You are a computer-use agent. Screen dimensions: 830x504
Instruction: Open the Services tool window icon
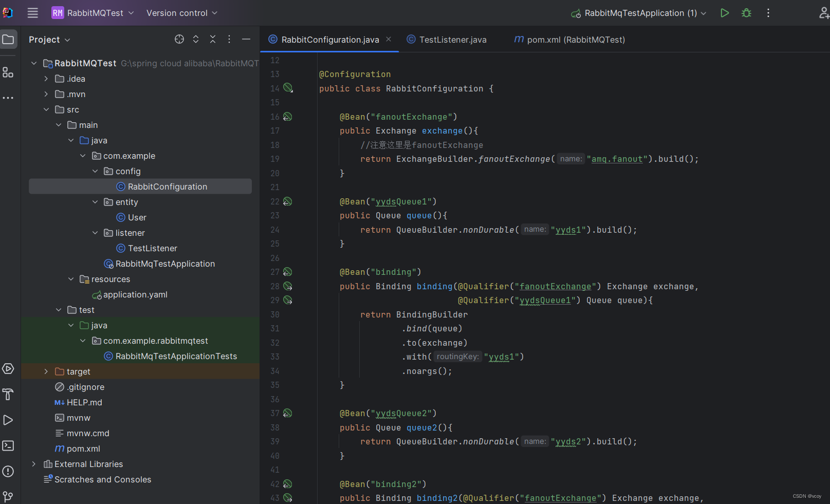pyautogui.click(x=8, y=368)
